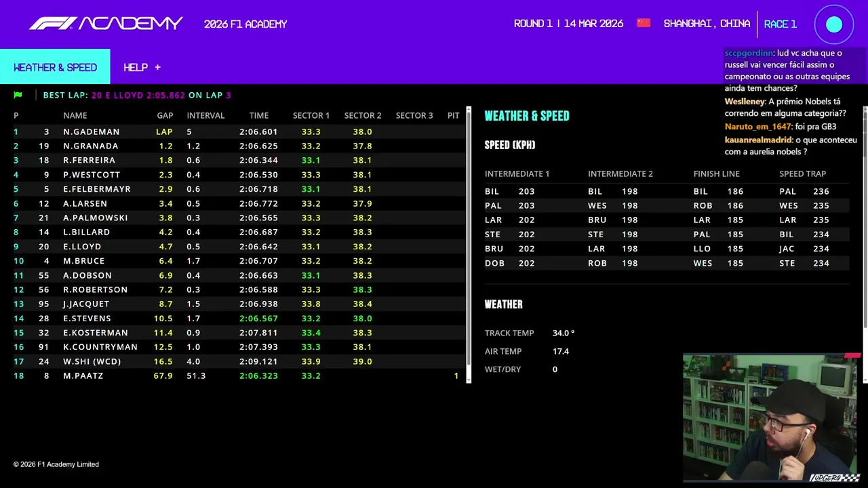The height and width of the screenshot is (488, 868).
Task: Click the Gap column header
Action: tap(165, 115)
